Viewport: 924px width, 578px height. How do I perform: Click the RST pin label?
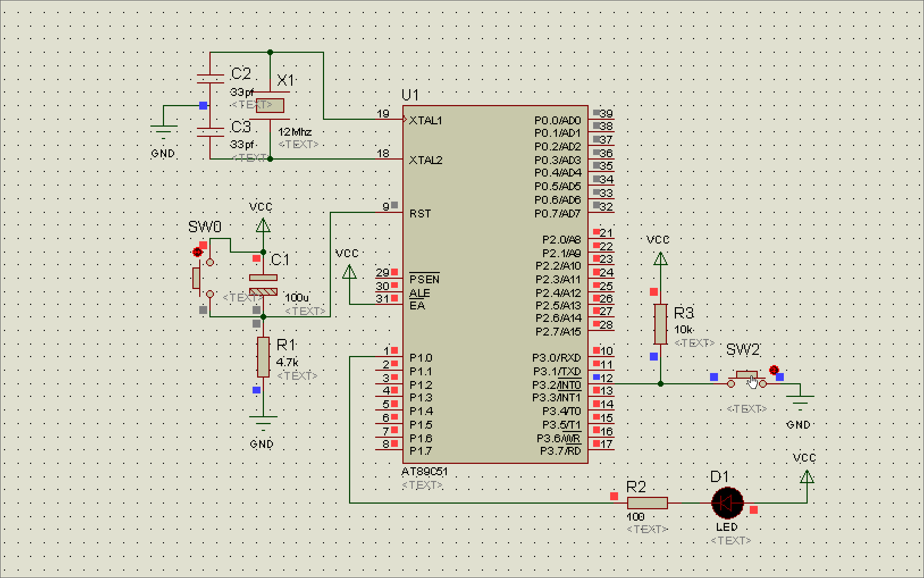pos(420,213)
